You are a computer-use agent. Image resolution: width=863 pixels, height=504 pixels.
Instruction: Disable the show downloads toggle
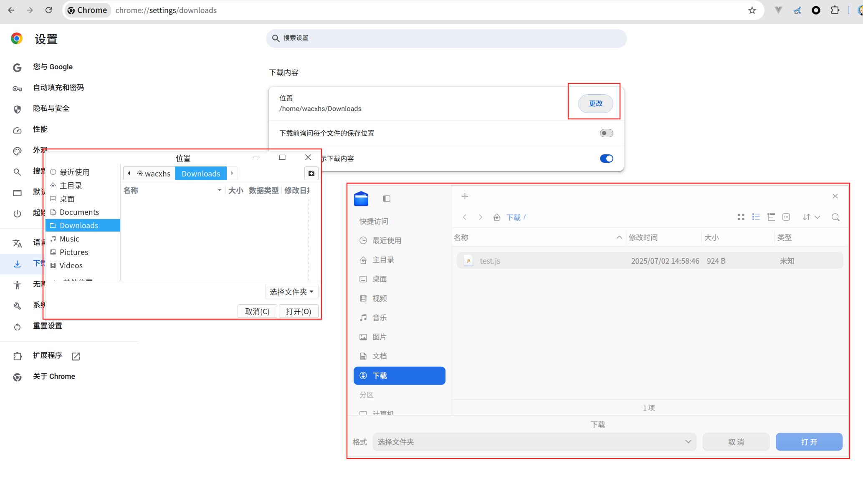pos(606,159)
